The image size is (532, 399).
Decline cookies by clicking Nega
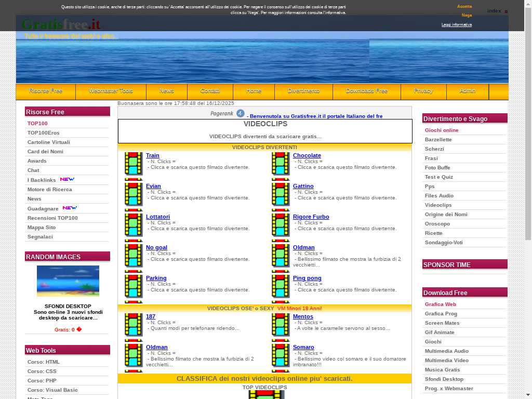click(466, 16)
